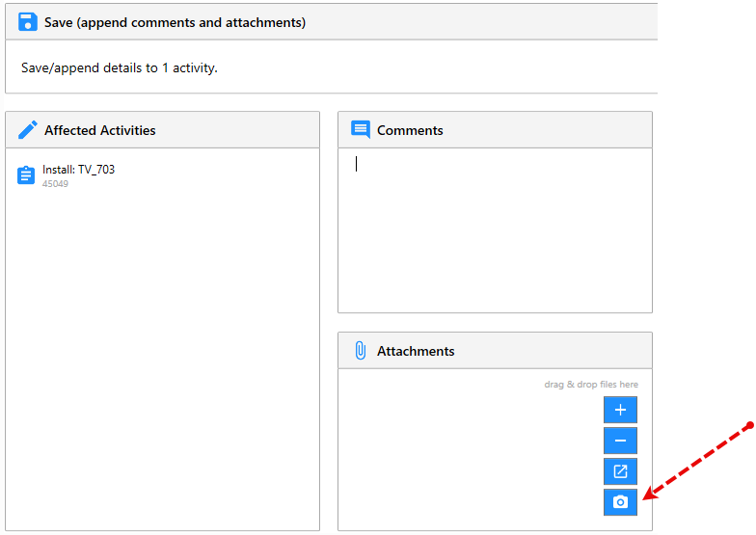Click the paperclip Attachments icon
The height and width of the screenshot is (535, 756).
361,351
